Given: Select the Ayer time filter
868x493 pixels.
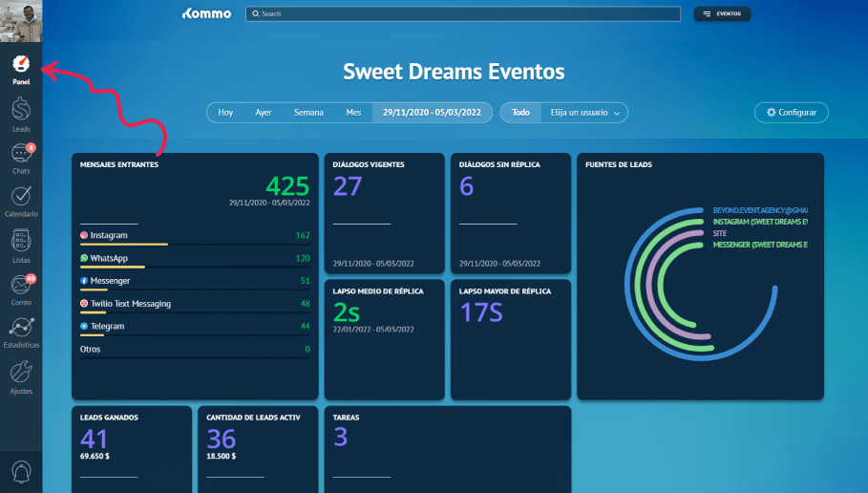Looking at the screenshot, I should click(x=263, y=113).
